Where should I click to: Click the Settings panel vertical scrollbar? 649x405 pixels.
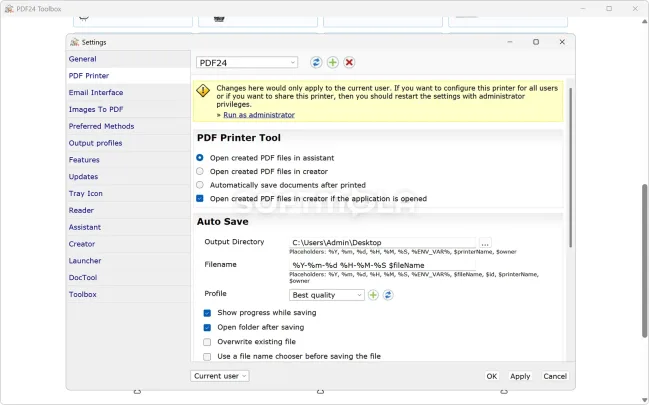pyautogui.click(x=570, y=168)
